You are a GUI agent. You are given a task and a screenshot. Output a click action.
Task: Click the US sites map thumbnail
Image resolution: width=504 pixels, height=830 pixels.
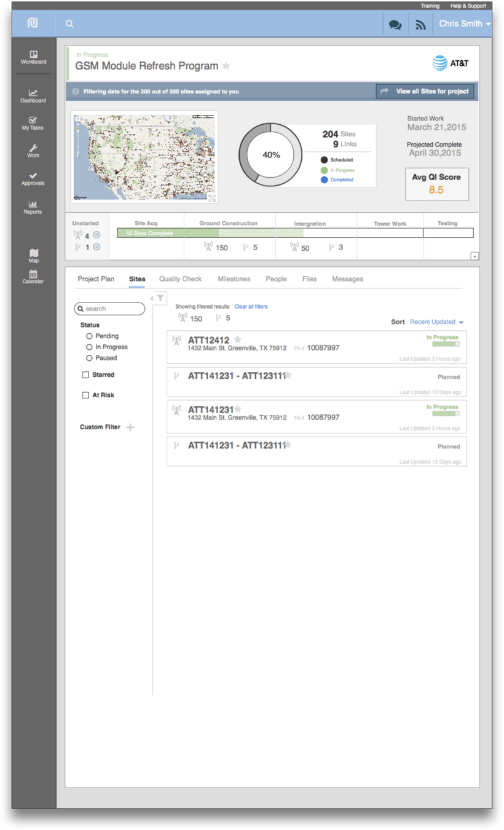point(144,157)
